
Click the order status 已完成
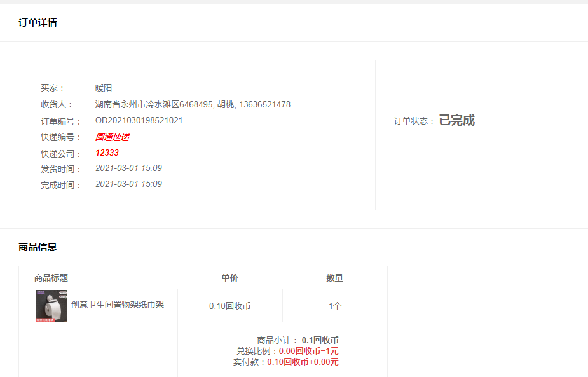pyautogui.click(x=457, y=120)
